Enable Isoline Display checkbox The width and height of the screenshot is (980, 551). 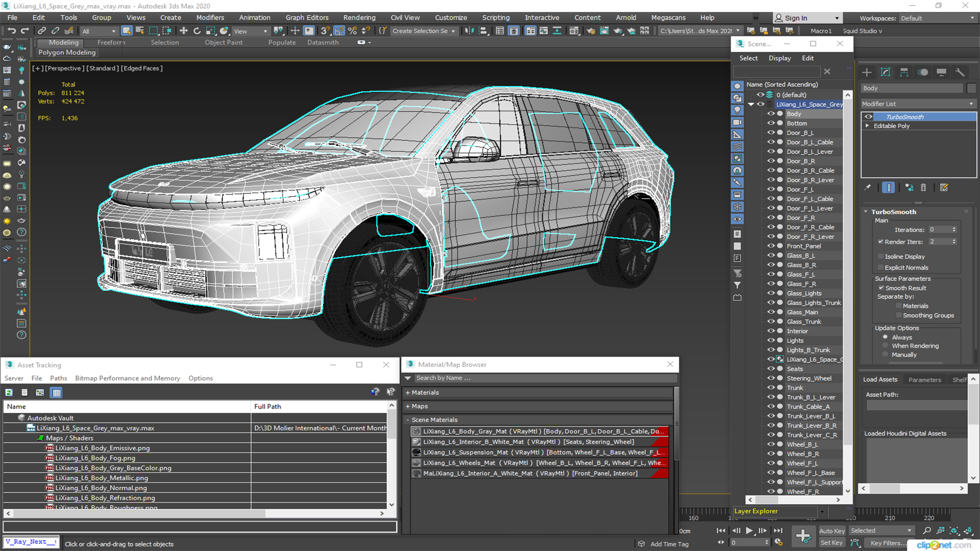pos(880,257)
